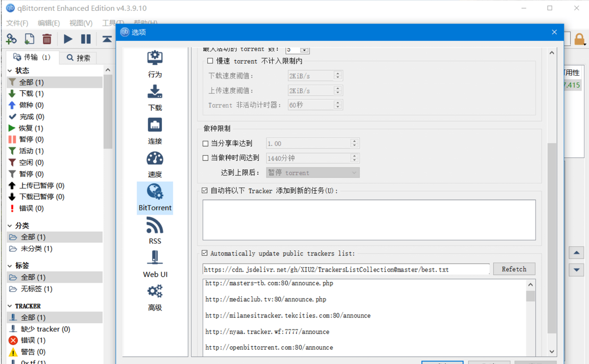Image resolution: width=589 pixels, height=364 pixels.
Task: Switch to 搜索 tab
Action: click(x=79, y=58)
